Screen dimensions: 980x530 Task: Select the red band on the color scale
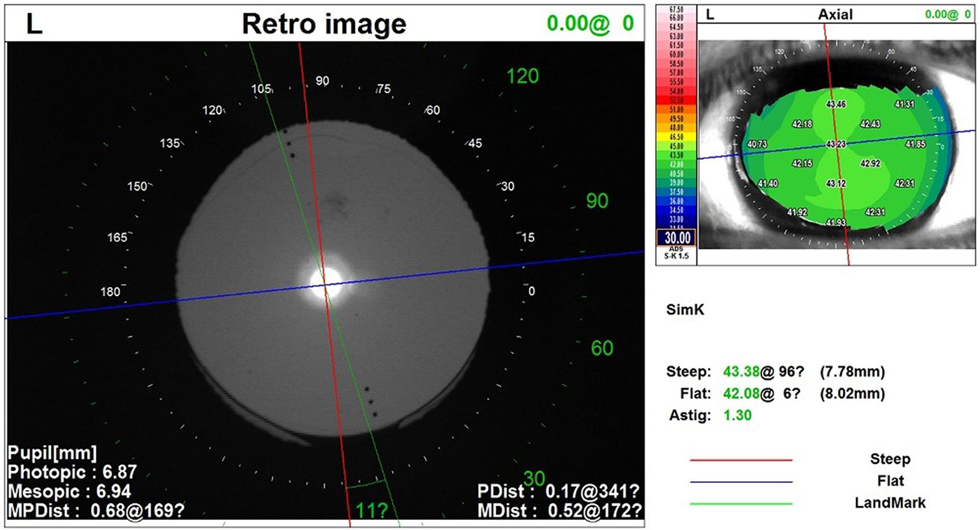676,100
